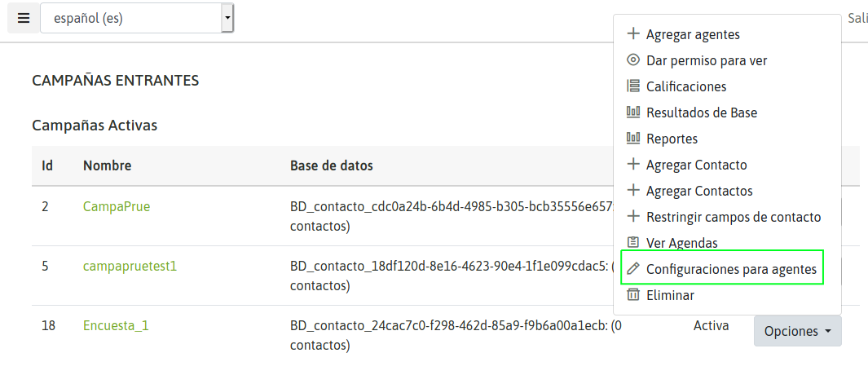
Task: Open the español (es) language dropdown
Action: coord(137,17)
